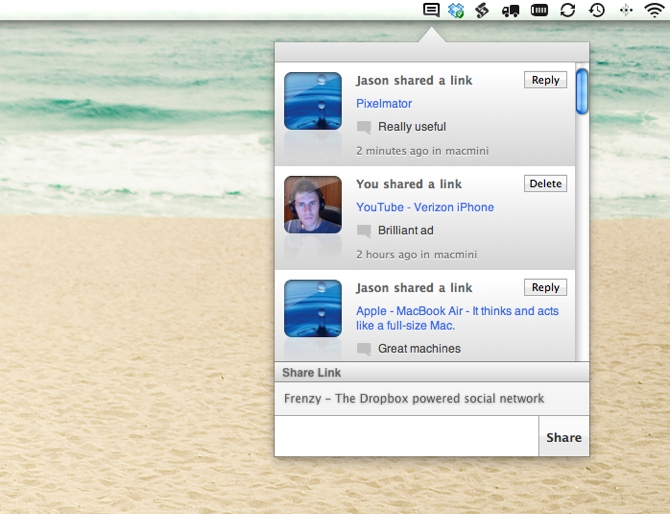Open the Time Machine clock icon
The height and width of the screenshot is (514, 670).
pyautogui.click(x=597, y=10)
